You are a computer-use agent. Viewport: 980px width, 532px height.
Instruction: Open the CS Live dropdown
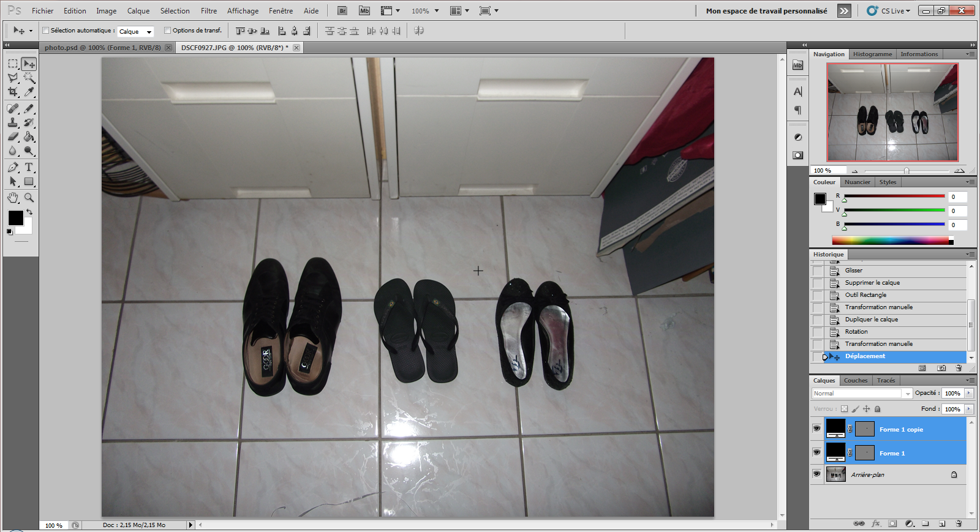click(x=889, y=11)
